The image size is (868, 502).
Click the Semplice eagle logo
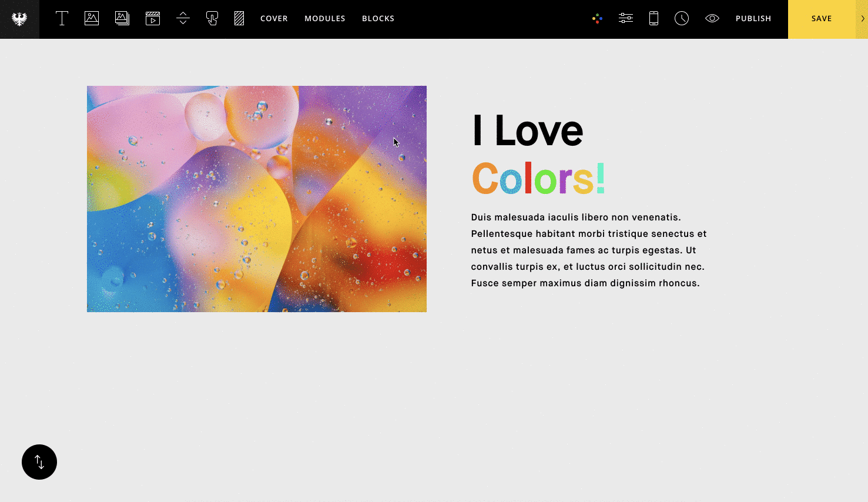[x=19, y=19]
